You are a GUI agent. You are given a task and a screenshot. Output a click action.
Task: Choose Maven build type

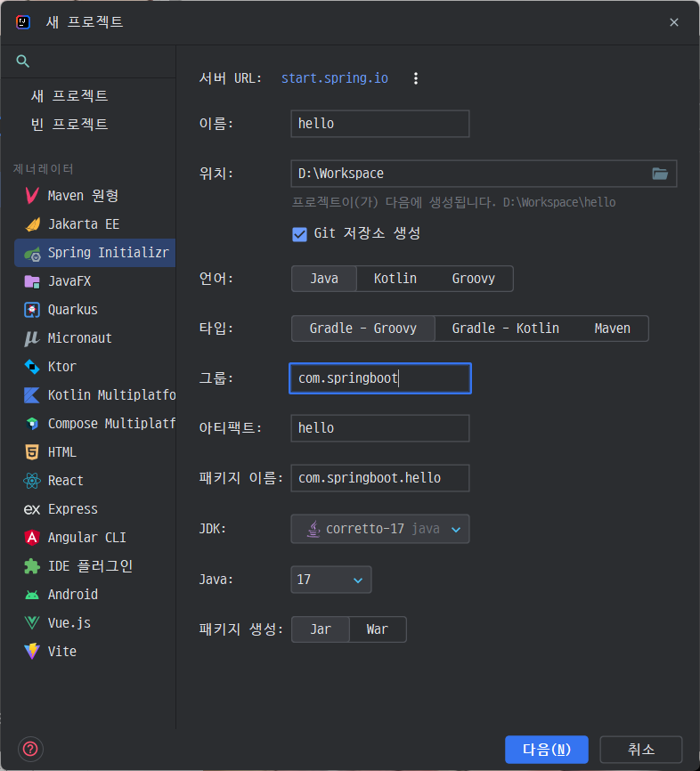click(612, 329)
